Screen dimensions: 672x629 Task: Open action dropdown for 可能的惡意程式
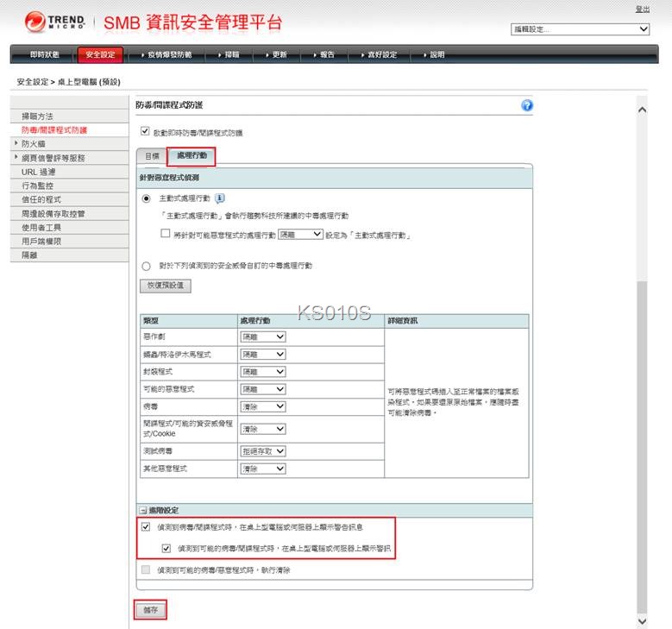(263, 389)
